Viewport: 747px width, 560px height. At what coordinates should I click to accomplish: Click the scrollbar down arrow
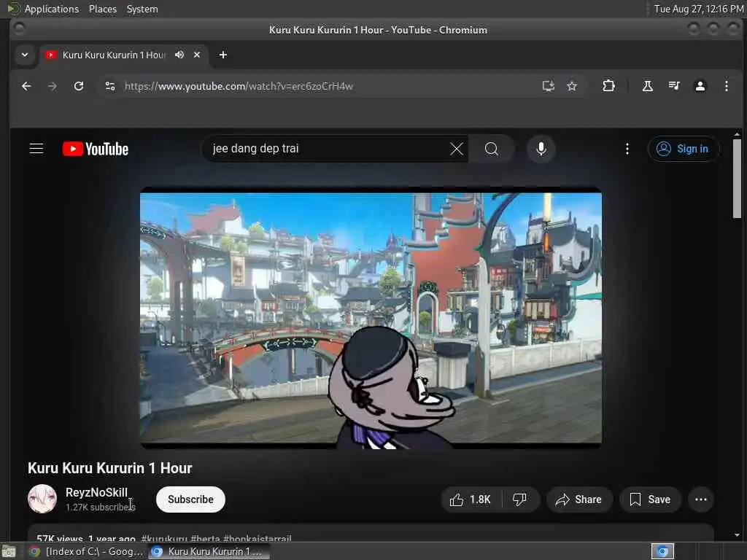coord(737,535)
